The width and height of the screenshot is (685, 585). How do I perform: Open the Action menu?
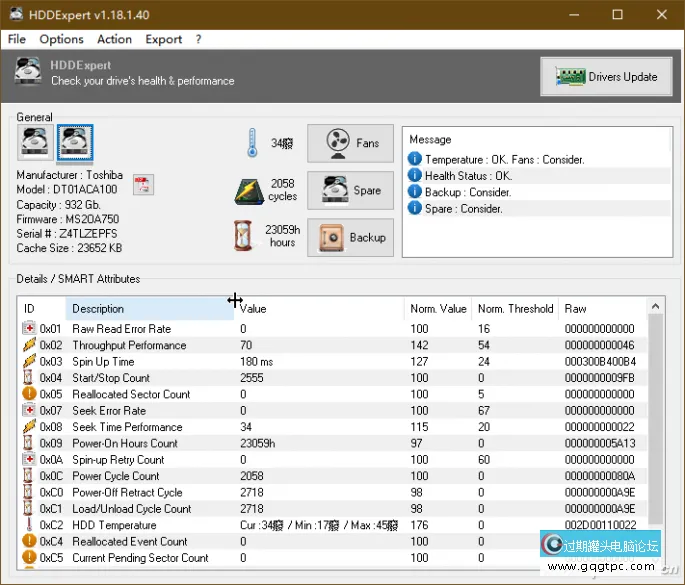[114, 39]
